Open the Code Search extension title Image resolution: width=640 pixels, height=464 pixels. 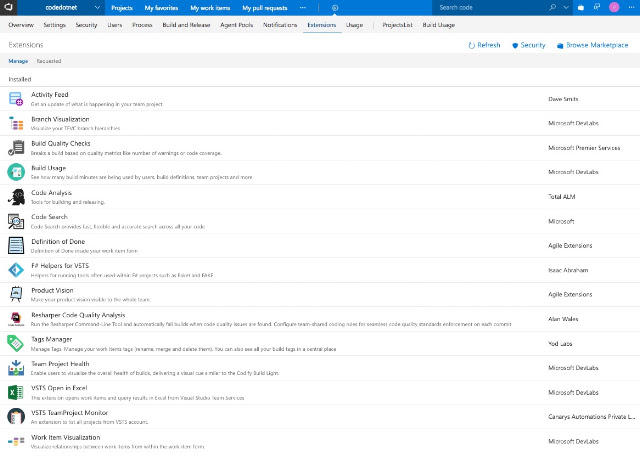(49, 217)
